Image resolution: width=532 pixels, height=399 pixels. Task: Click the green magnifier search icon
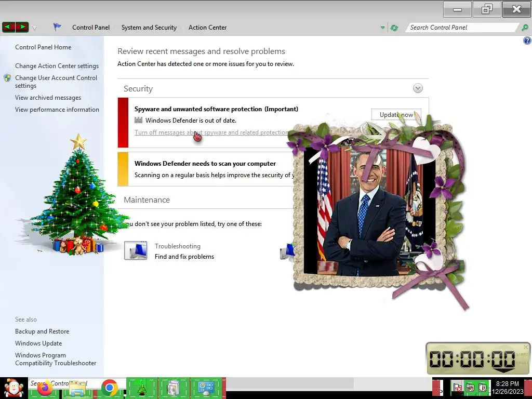[525, 28]
